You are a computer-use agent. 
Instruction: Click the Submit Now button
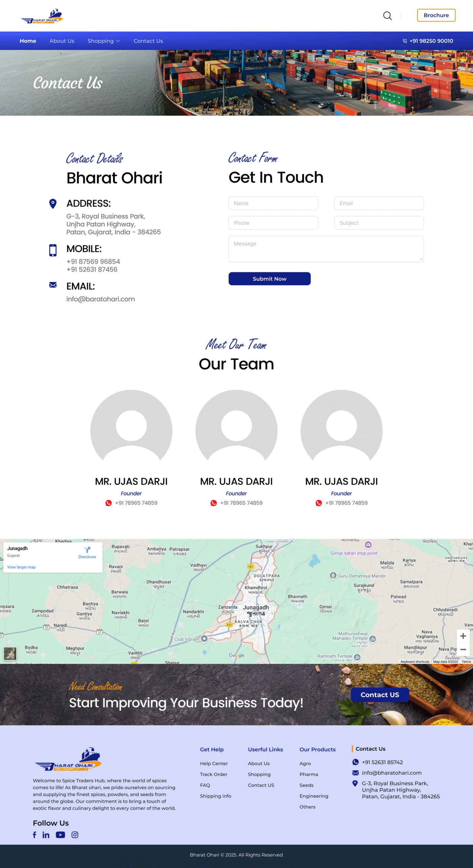point(269,279)
